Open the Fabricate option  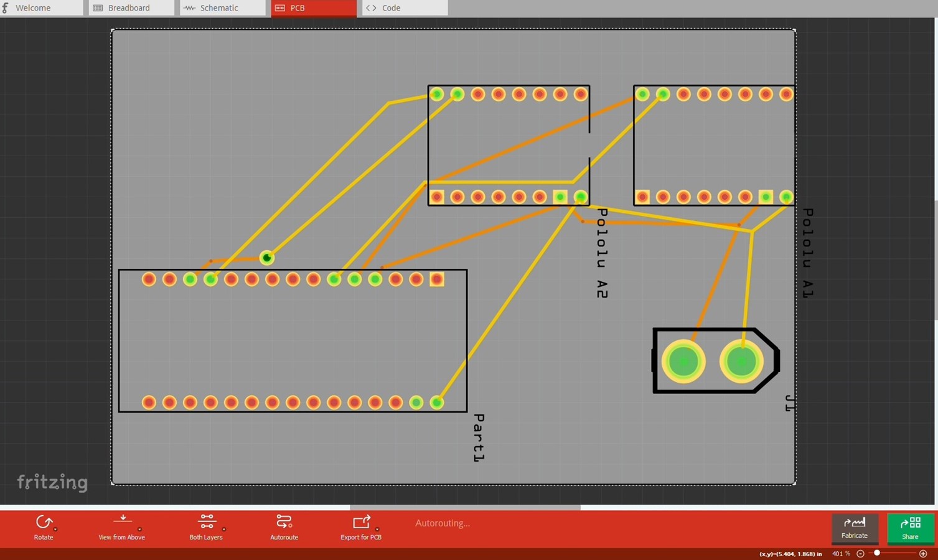coord(855,528)
